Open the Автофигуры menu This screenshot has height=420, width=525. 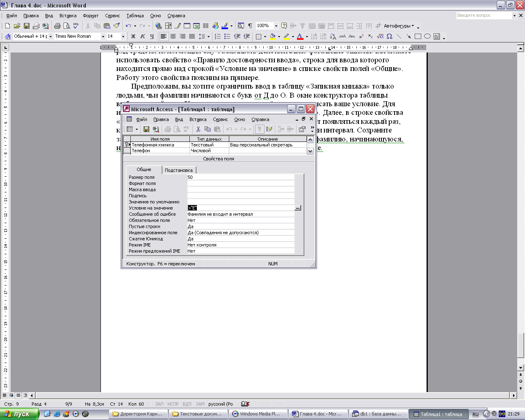[x=399, y=26]
